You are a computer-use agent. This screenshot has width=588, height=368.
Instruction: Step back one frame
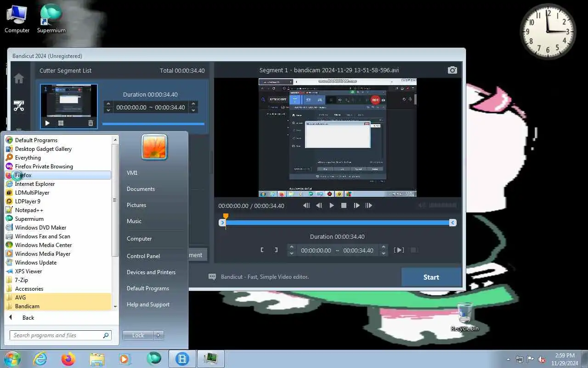(319, 206)
